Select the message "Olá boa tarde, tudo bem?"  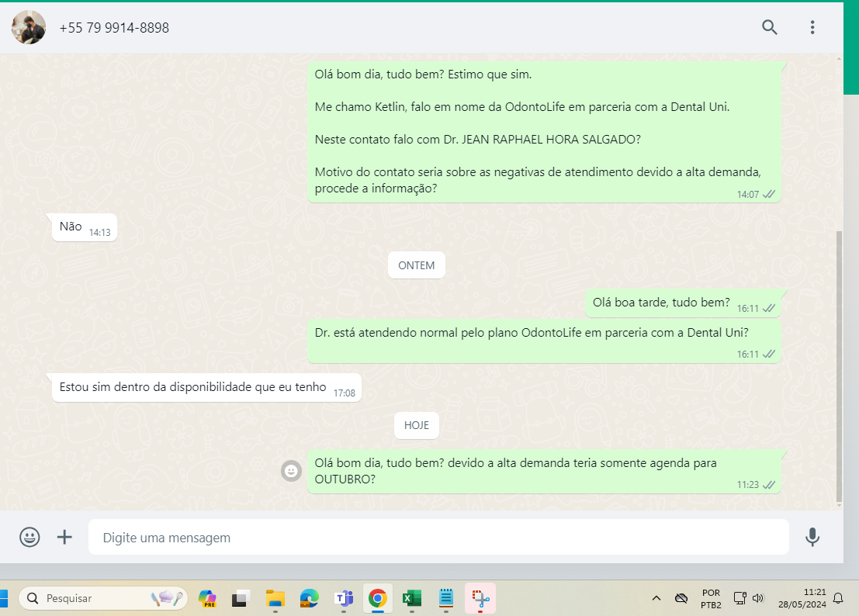point(683,303)
